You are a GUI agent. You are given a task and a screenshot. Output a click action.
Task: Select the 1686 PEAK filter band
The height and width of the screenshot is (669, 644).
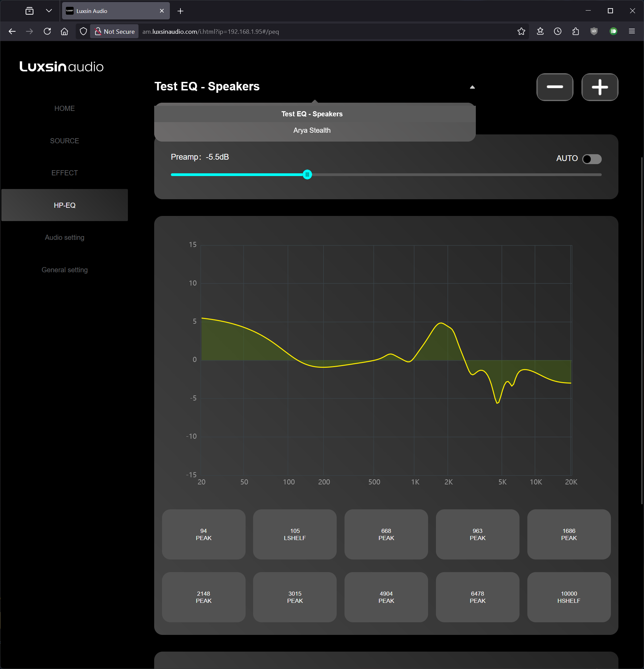569,534
